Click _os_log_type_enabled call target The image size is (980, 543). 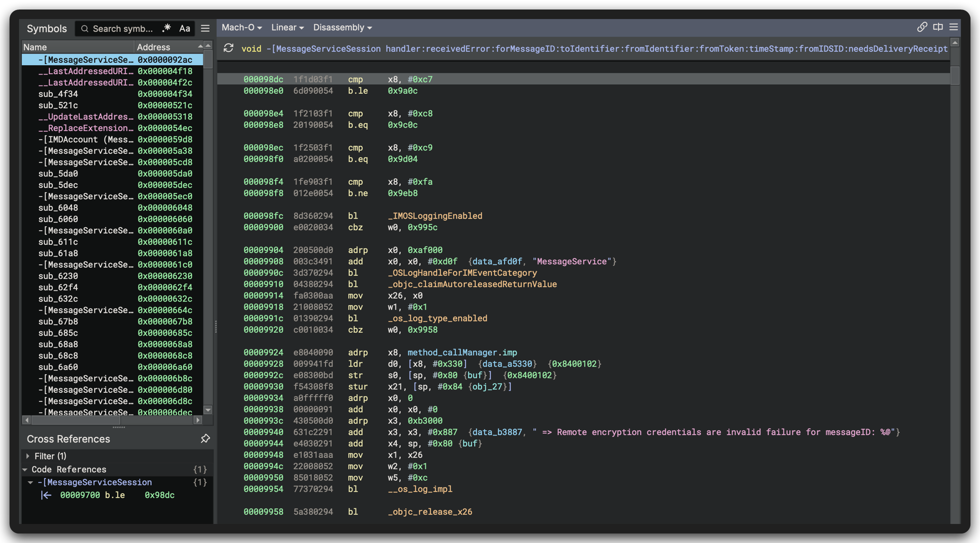coord(437,319)
